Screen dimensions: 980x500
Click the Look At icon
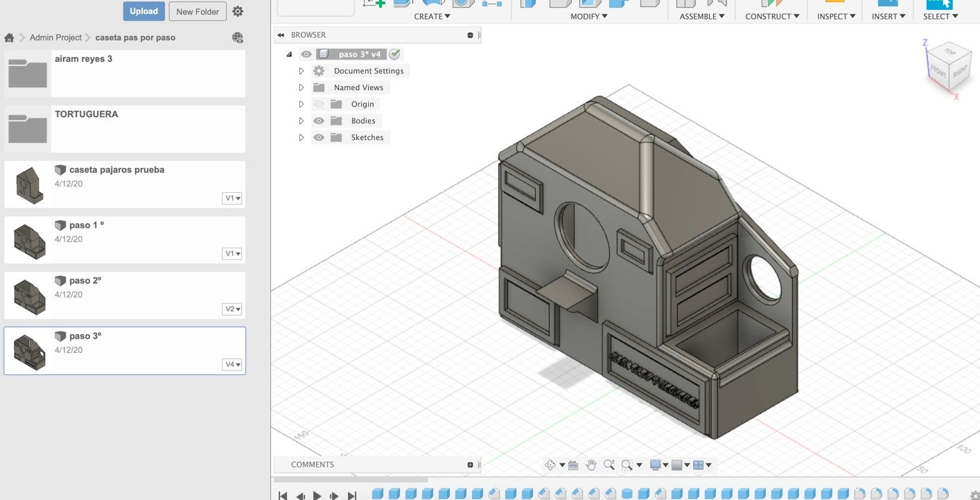point(573,465)
